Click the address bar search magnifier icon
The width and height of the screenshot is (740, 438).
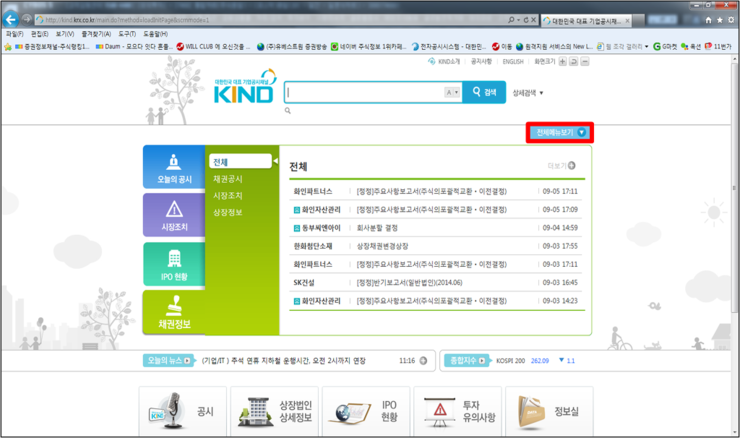pos(511,20)
